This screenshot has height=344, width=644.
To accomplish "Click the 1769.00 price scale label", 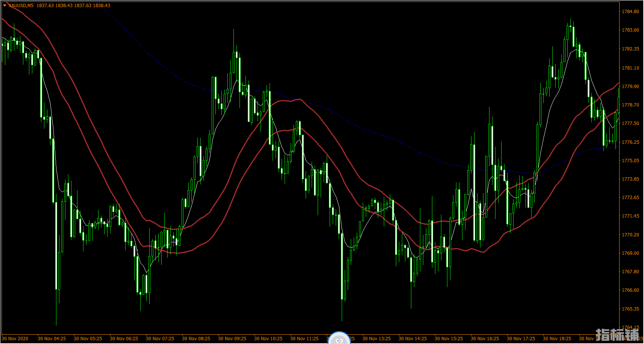I will coord(630,253).
